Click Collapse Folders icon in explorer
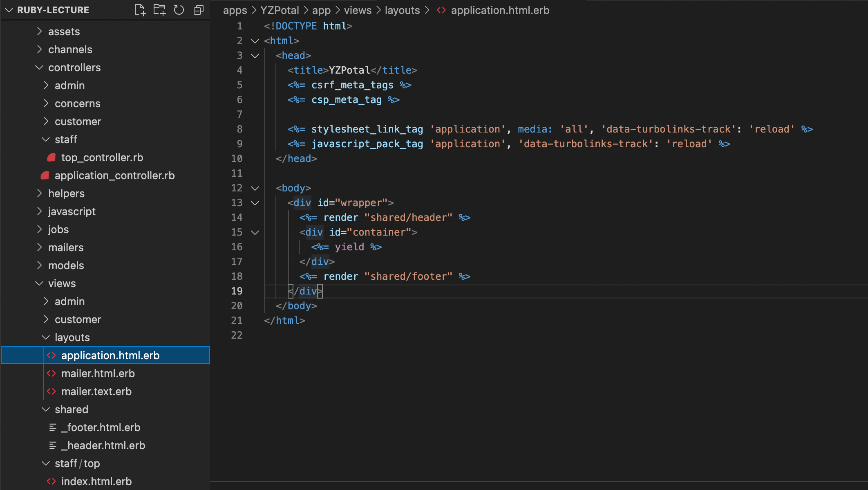Viewport: 868px width, 490px height. coord(199,10)
